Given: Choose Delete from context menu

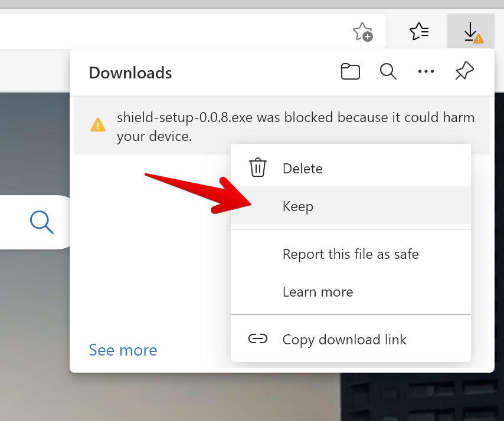Looking at the screenshot, I should point(351,168).
